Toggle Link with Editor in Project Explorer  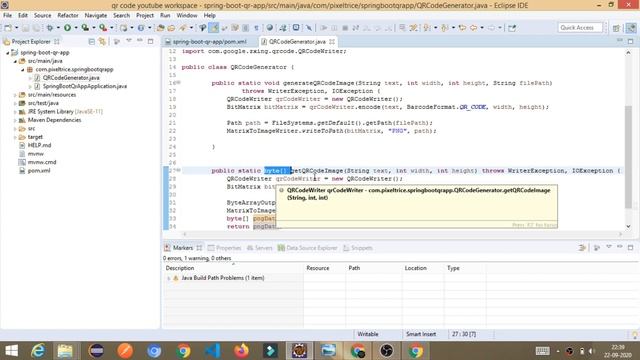[x=102, y=42]
